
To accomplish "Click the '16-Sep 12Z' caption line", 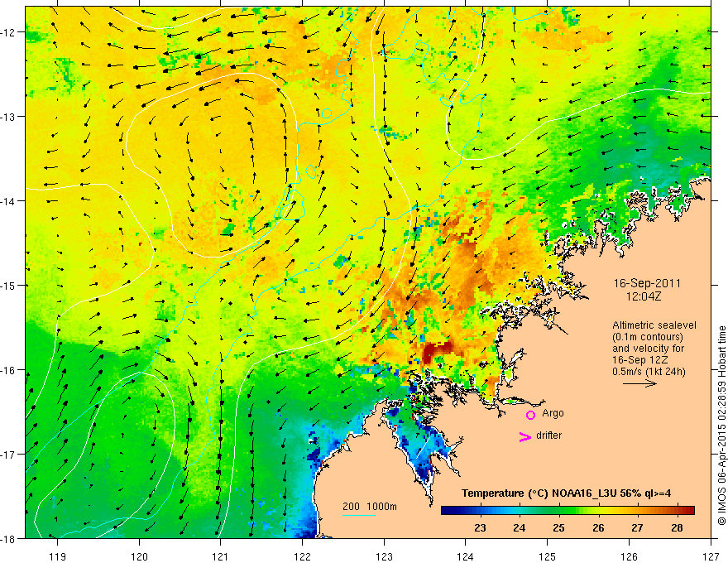I will pyautogui.click(x=639, y=359).
